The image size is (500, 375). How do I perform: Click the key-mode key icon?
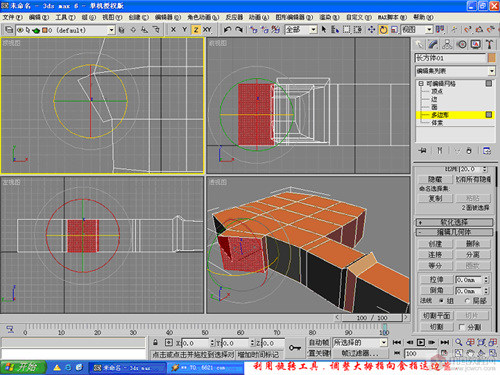tap(295, 348)
